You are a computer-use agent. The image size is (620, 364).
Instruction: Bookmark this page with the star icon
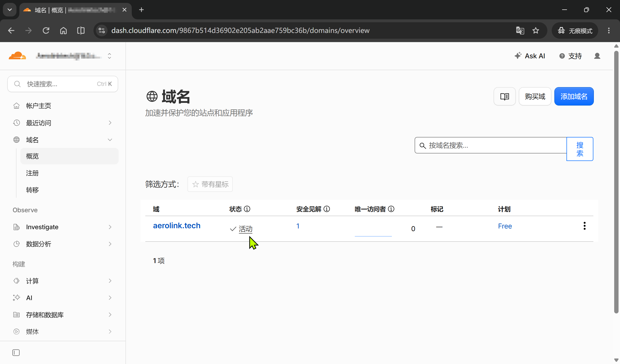(536, 30)
